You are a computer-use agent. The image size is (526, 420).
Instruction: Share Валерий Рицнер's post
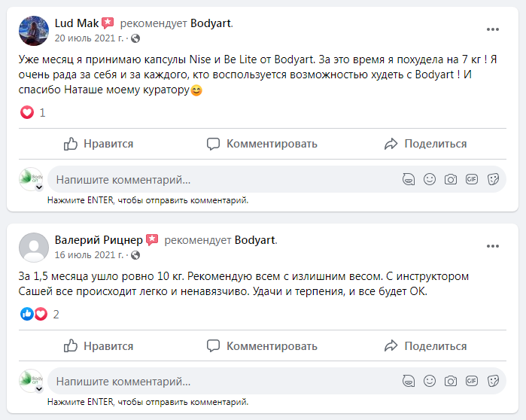pos(425,346)
